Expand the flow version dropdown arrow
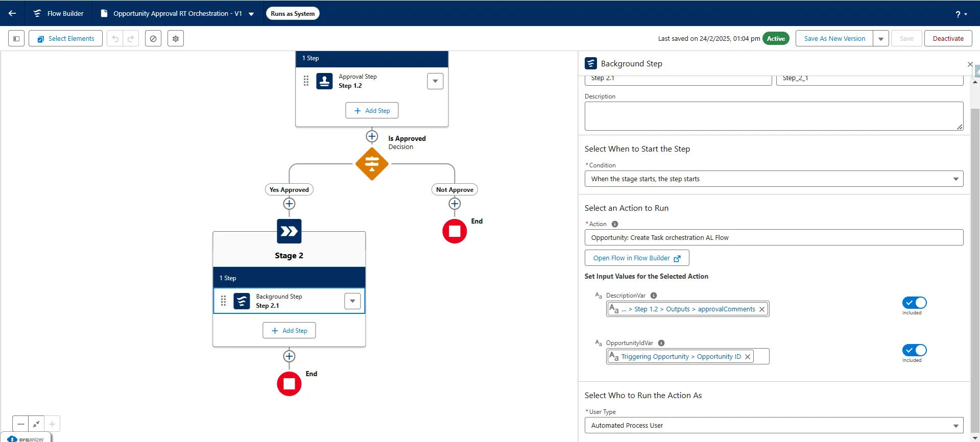This screenshot has width=980, height=442. (x=251, y=14)
